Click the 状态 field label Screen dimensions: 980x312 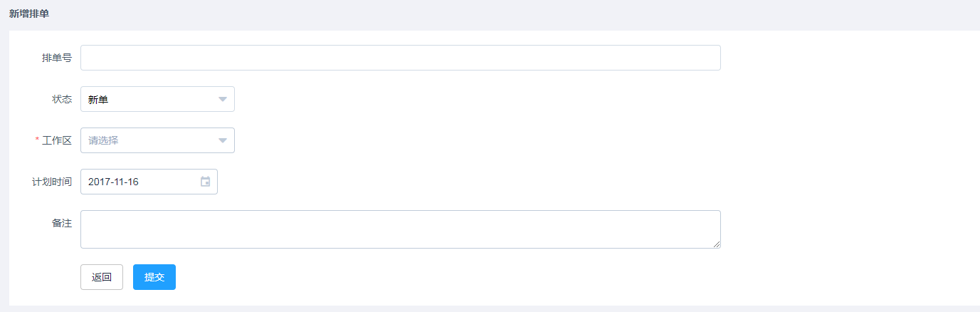click(x=62, y=99)
